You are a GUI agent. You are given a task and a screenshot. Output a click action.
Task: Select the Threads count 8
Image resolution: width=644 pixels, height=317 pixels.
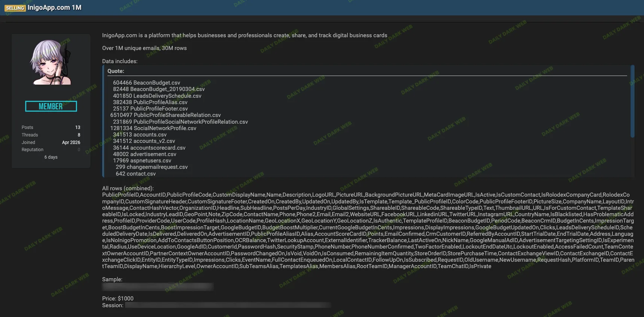click(79, 135)
